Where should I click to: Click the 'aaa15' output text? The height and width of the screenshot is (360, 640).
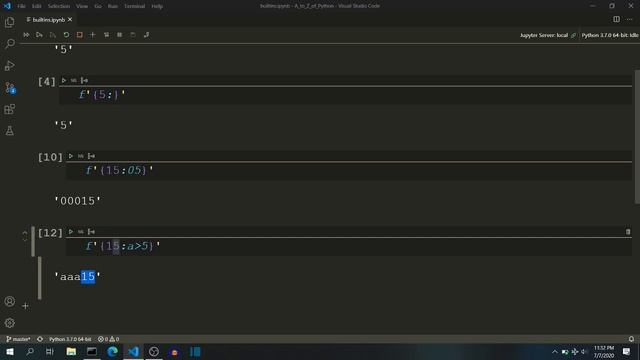click(x=78, y=277)
